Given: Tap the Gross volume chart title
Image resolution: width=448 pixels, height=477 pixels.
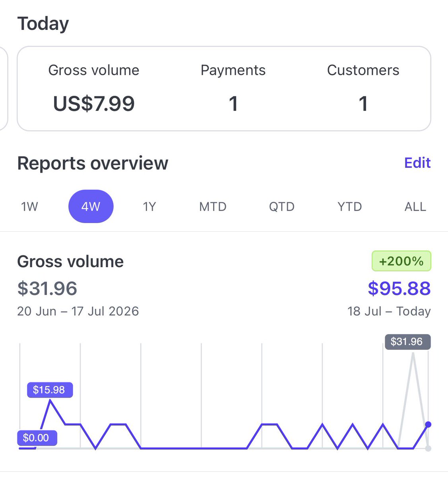Looking at the screenshot, I should pyautogui.click(x=70, y=262).
